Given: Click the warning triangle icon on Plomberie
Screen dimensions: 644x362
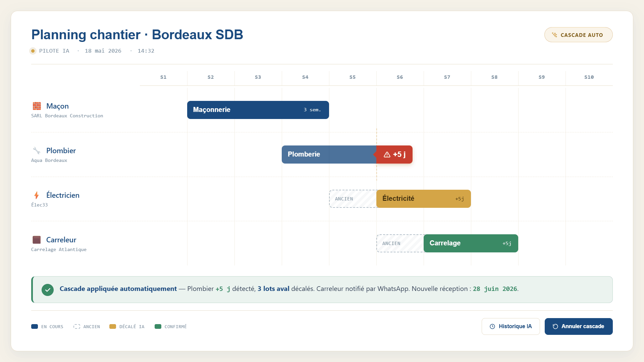Looking at the screenshot, I should [387, 155].
